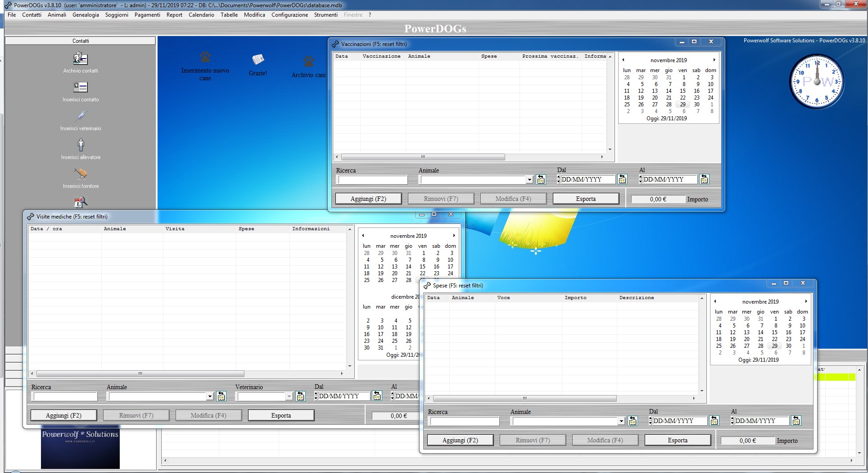
Task: Click Prossima vaccinaz. column header
Action: [550, 56]
